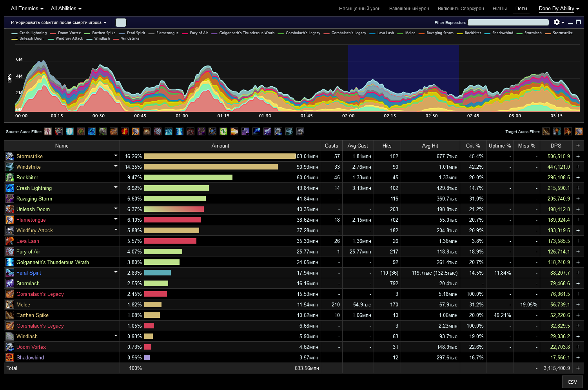Export table with CSV button
The height and width of the screenshot is (390, 588).
click(x=572, y=382)
